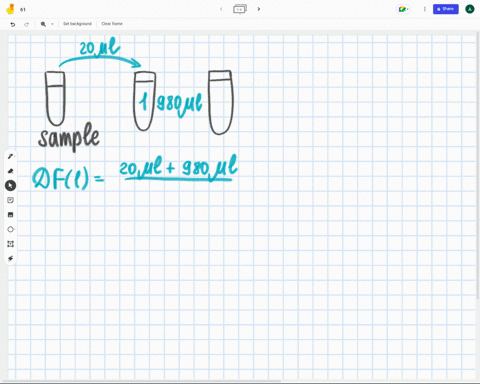The image size is (480, 384).
Task: Select the Eraser tool
Action: pyautogui.click(x=10, y=171)
